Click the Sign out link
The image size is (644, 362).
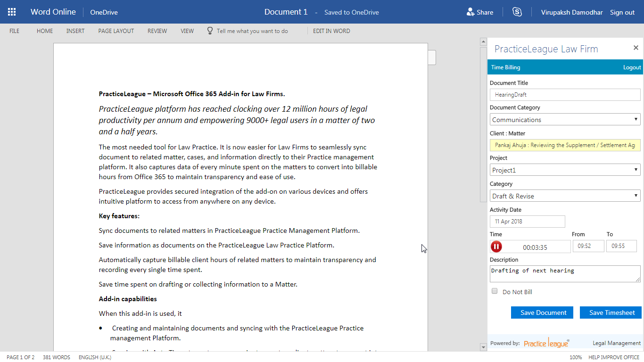pos(622,13)
